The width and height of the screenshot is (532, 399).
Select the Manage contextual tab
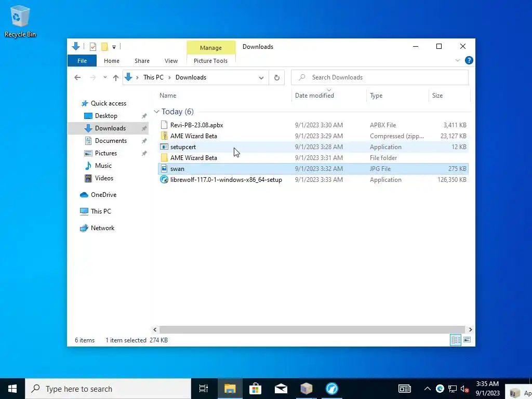click(211, 48)
